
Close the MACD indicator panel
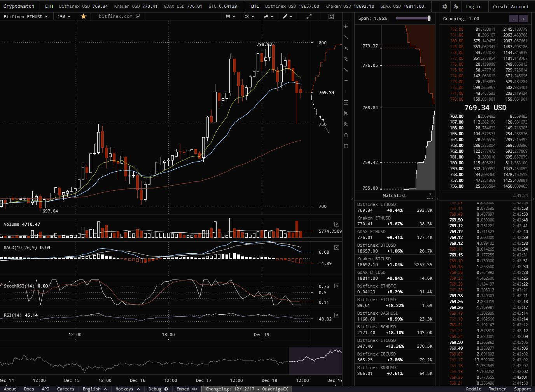click(x=337, y=247)
